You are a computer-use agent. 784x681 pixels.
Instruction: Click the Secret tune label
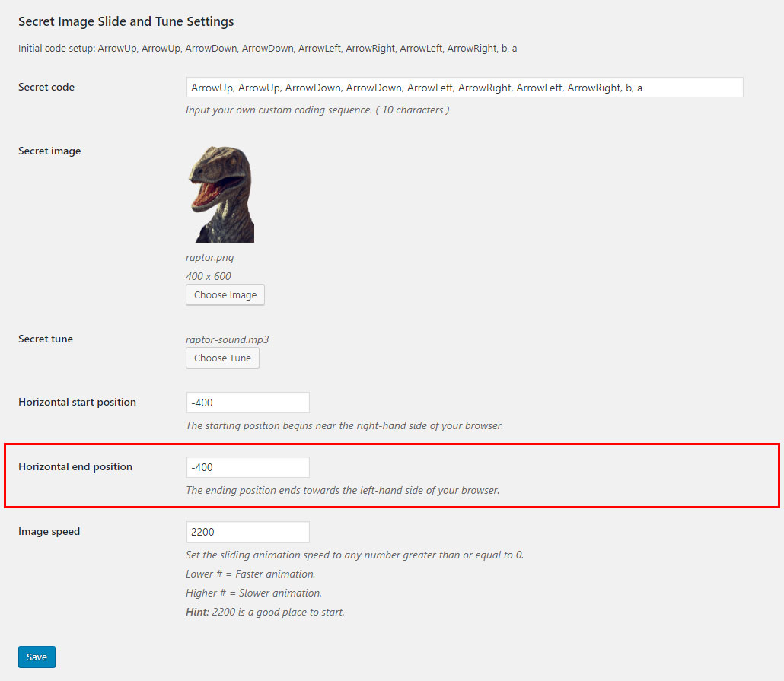(46, 339)
